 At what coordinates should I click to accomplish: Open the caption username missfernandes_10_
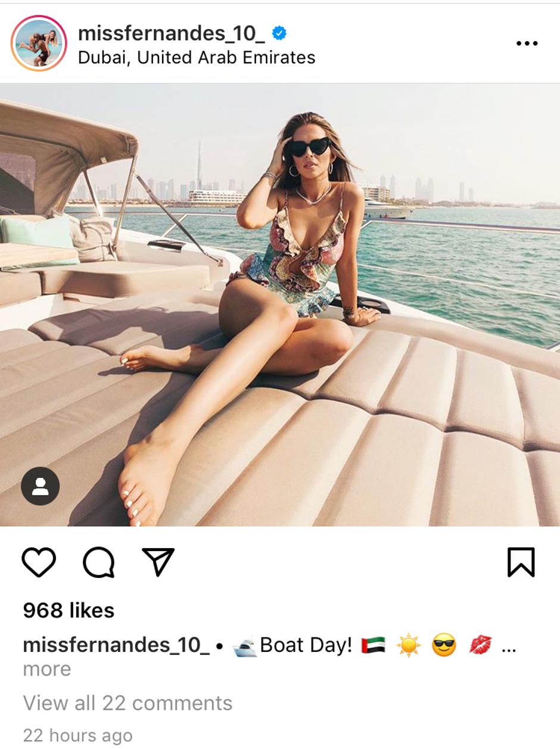(116, 645)
